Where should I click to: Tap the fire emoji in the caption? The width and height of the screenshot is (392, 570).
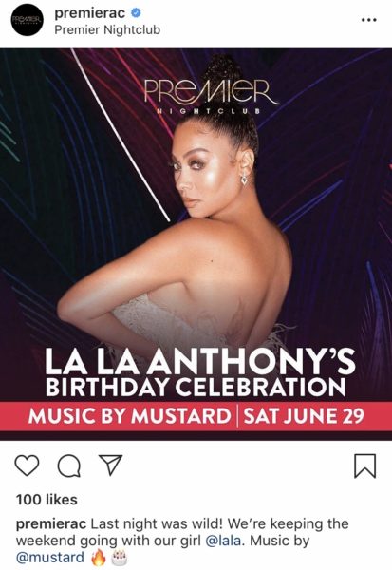coord(98,558)
